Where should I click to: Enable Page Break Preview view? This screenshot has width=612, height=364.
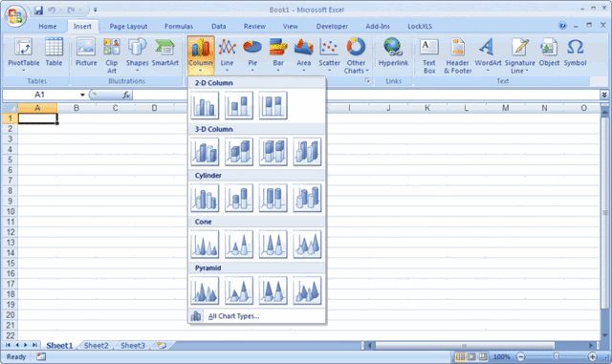click(x=483, y=356)
